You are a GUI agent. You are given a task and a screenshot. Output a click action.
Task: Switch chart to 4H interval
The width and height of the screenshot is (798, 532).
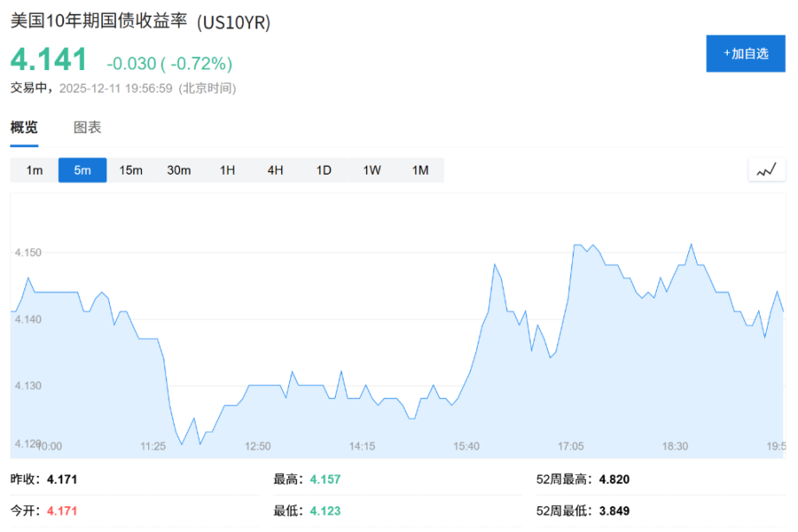click(274, 170)
